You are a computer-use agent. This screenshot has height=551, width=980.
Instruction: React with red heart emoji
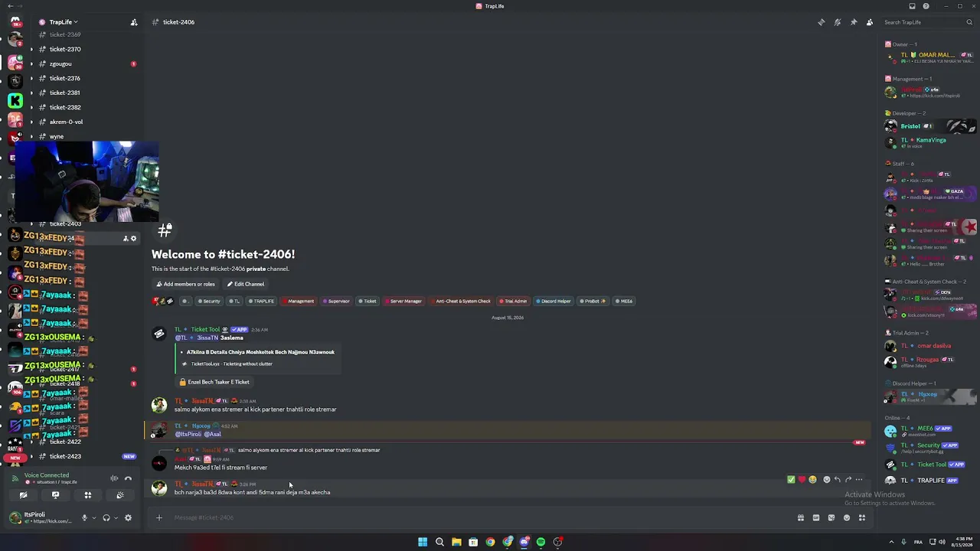click(802, 480)
